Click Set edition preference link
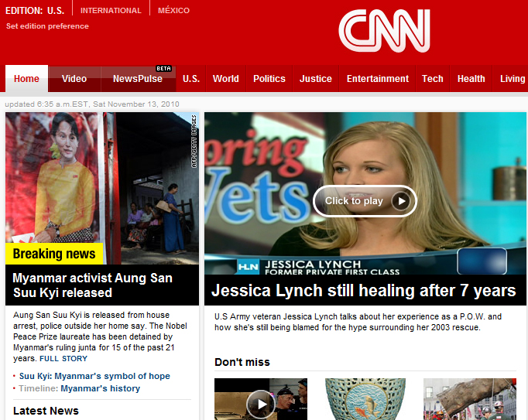This screenshot has width=528, height=420. [47, 26]
